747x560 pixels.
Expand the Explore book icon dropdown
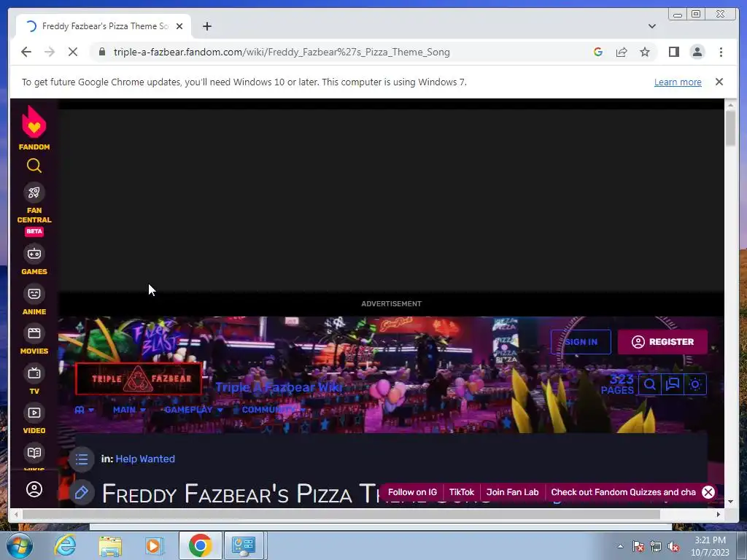coord(85,410)
